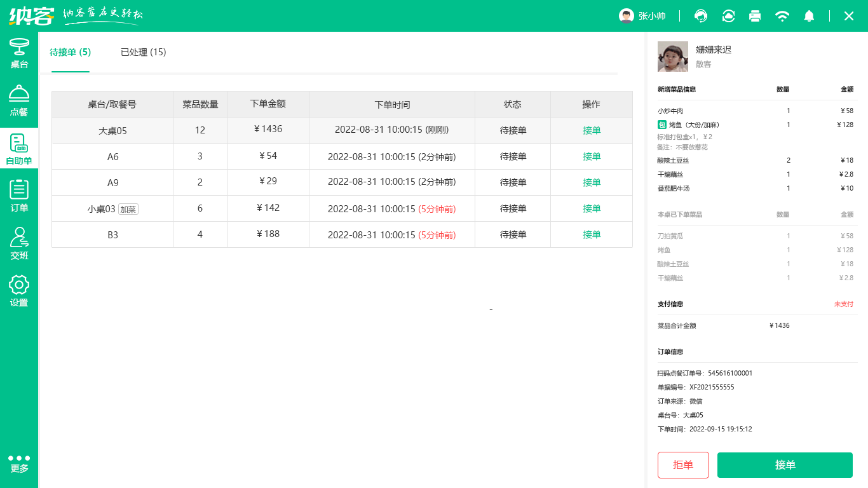This screenshot has width=868, height=488.
Task: Select the 自助单 self-service orders icon
Action: (19, 146)
